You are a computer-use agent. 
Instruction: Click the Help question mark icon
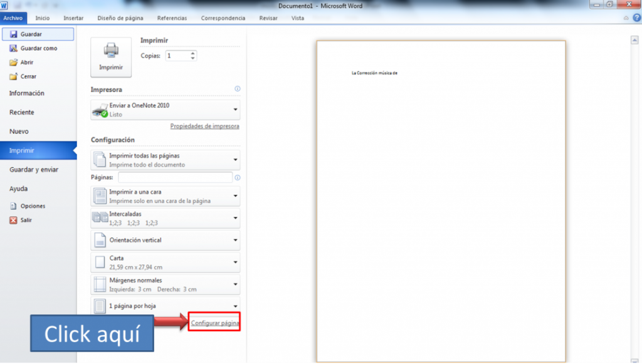coord(637,18)
